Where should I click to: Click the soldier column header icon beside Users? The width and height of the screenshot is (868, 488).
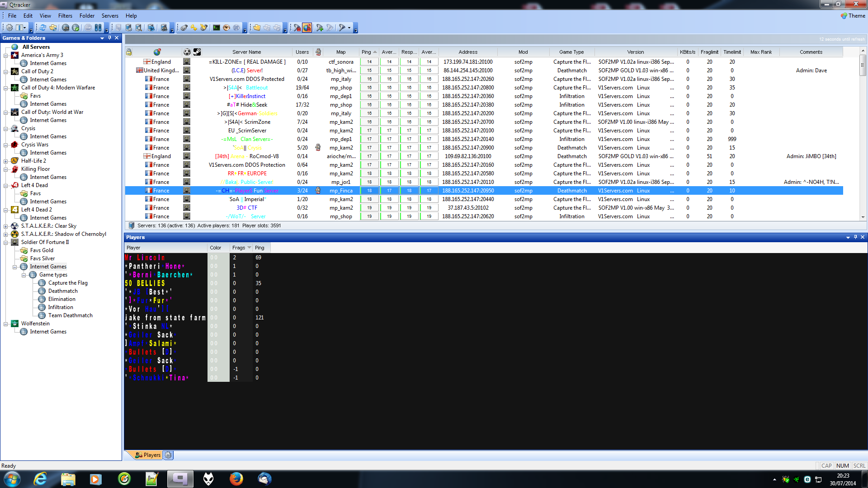(318, 52)
